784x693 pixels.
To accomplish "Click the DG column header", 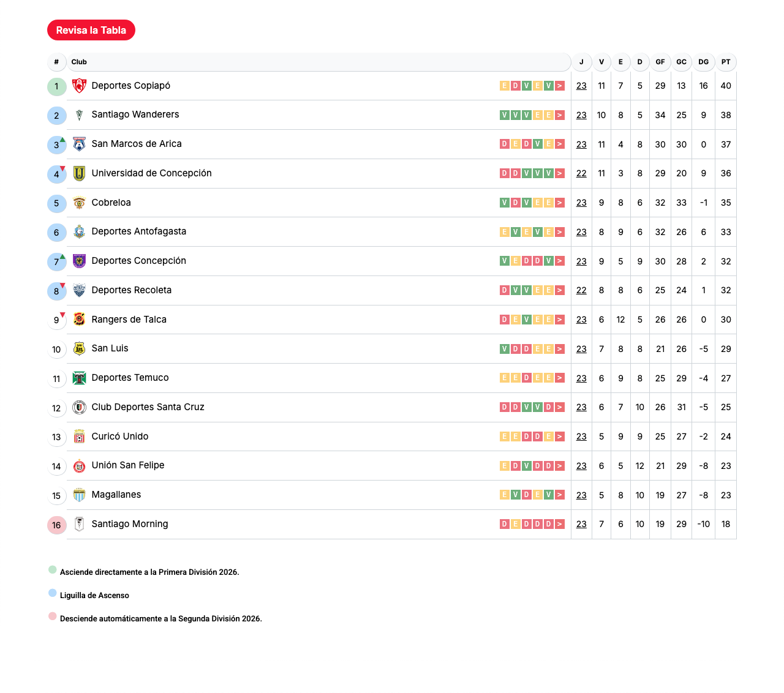I will tap(703, 62).
